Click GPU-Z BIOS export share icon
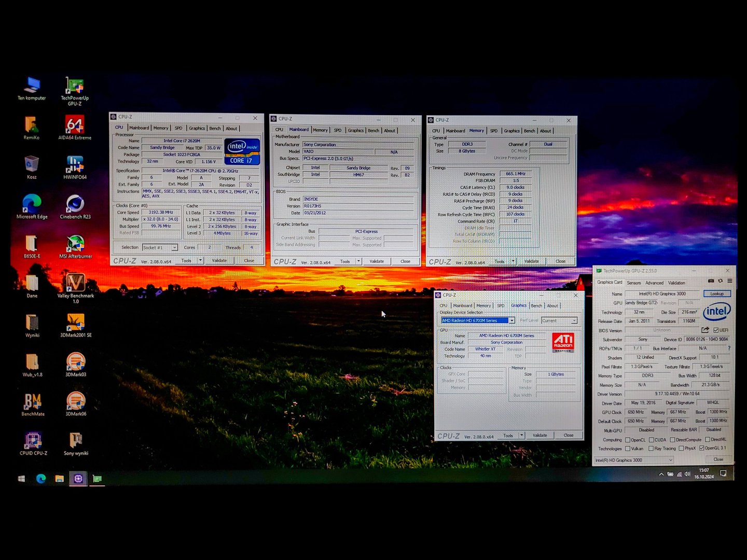The width and height of the screenshot is (747, 560). click(705, 330)
